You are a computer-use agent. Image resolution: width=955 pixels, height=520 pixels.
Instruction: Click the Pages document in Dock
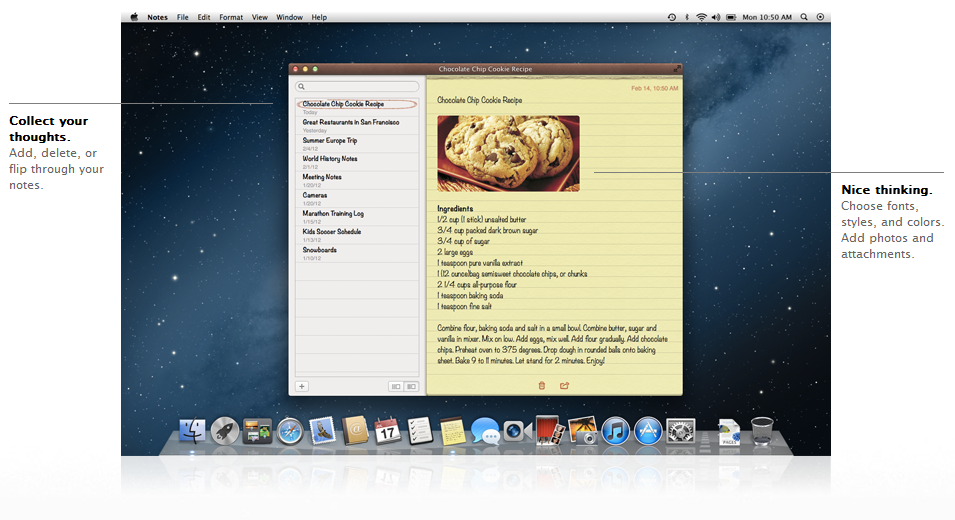pos(729,432)
